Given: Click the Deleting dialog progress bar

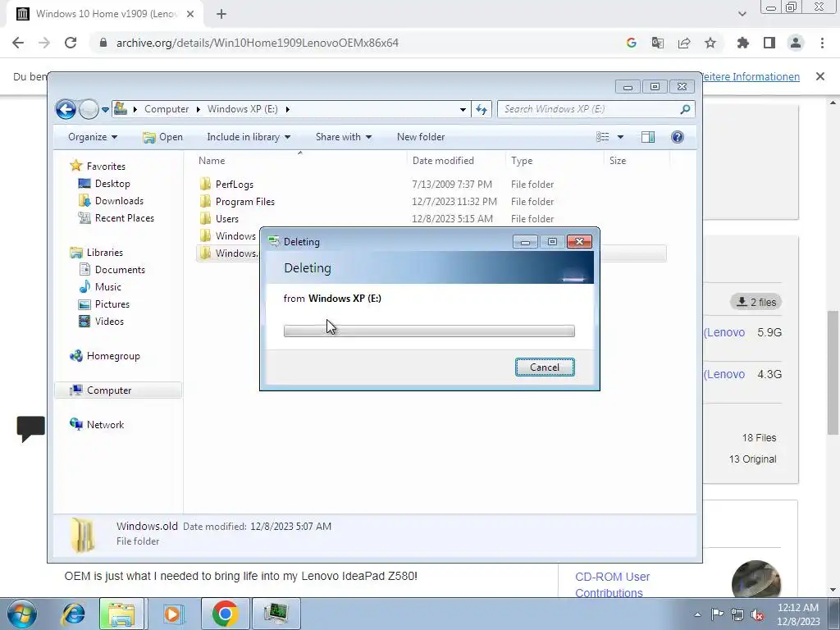Looking at the screenshot, I should 429,331.
